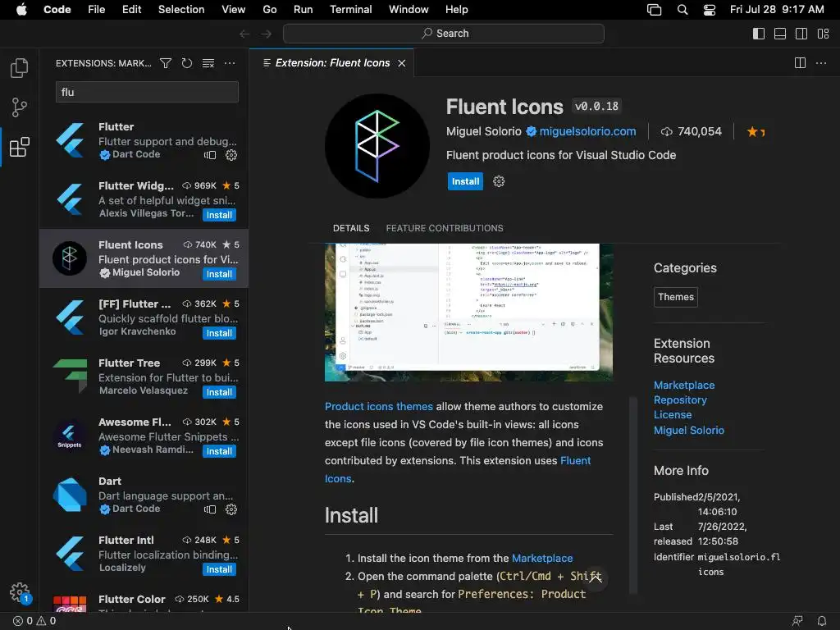
Task: Open macOS Control Center icon
Action: (x=710, y=10)
